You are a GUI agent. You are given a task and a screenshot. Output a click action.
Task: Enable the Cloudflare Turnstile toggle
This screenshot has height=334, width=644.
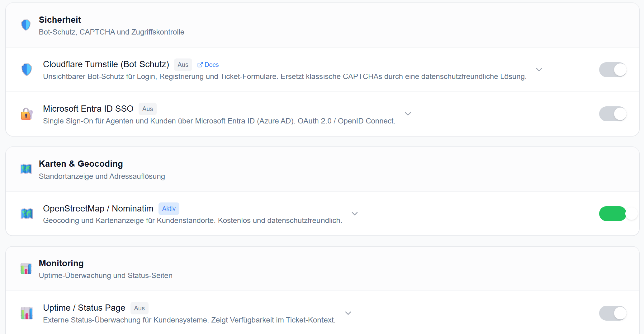[613, 70]
